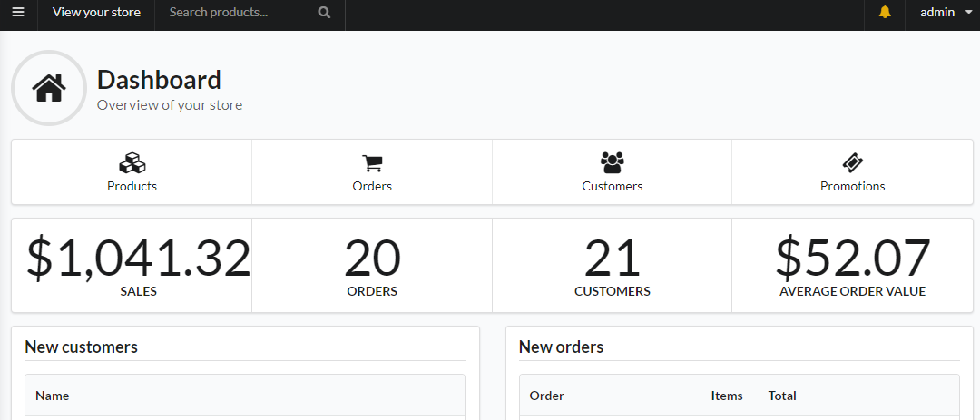Open Products via the boxes icon
The image size is (980, 420).
coord(132,163)
